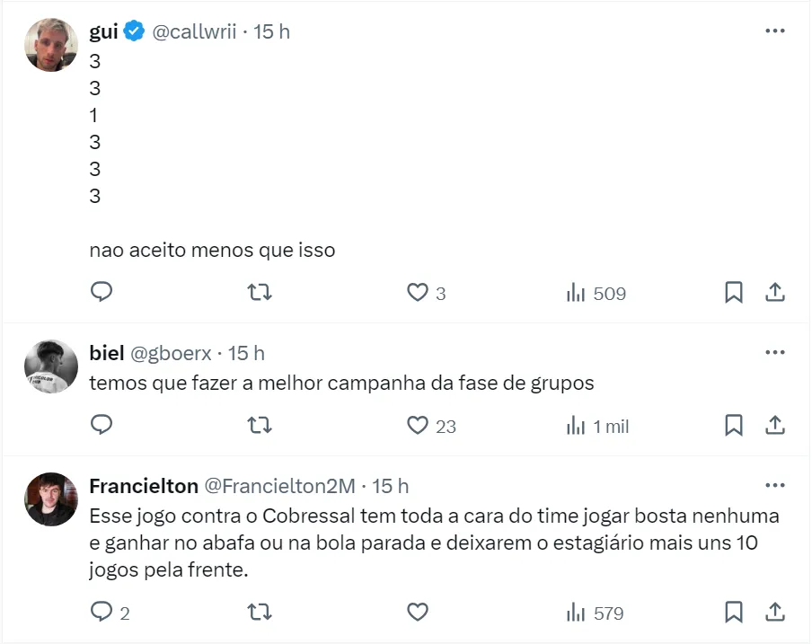This screenshot has width=812, height=644.
Task: Like biel's tweet with 23 likes
Action: click(x=418, y=425)
